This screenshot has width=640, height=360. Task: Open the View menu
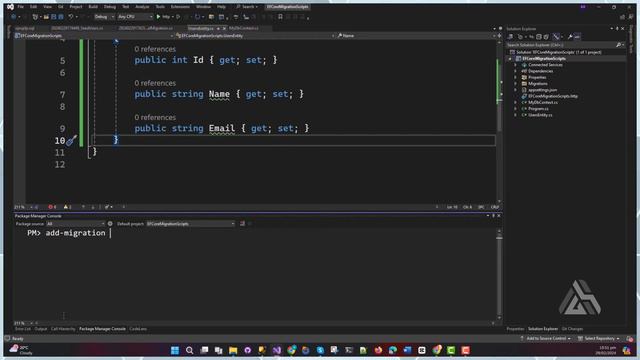[x=47, y=7]
